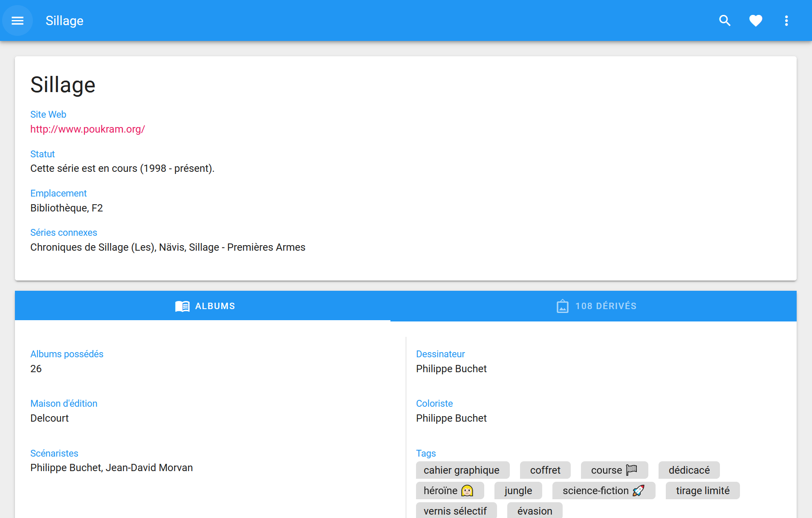Click the 'Albums possédés' label
The image size is (812, 518).
pyautogui.click(x=67, y=354)
